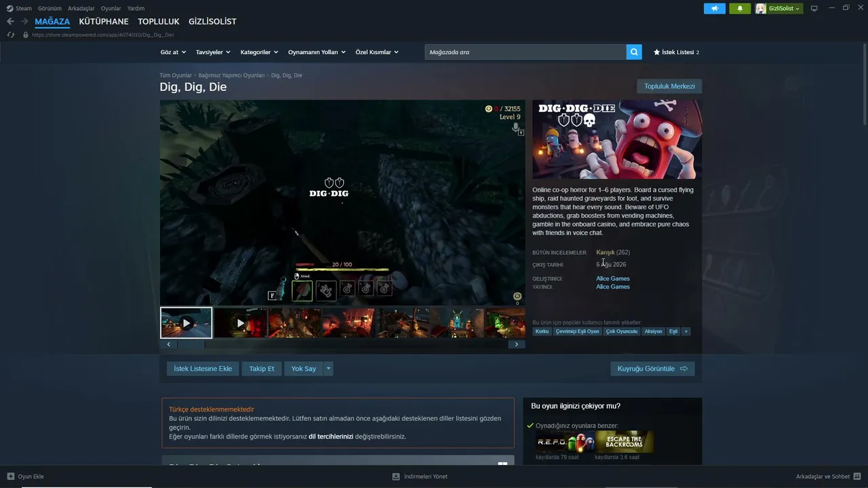Screen dimensions: 868x488
Task: Select the Çok Oyunculu tag
Action: [x=622, y=331]
